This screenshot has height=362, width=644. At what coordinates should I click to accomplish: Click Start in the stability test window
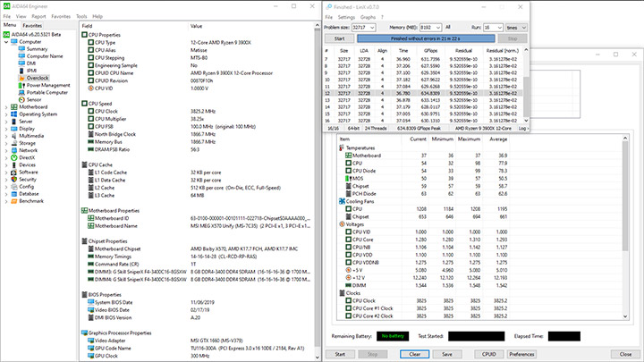[340, 354]
